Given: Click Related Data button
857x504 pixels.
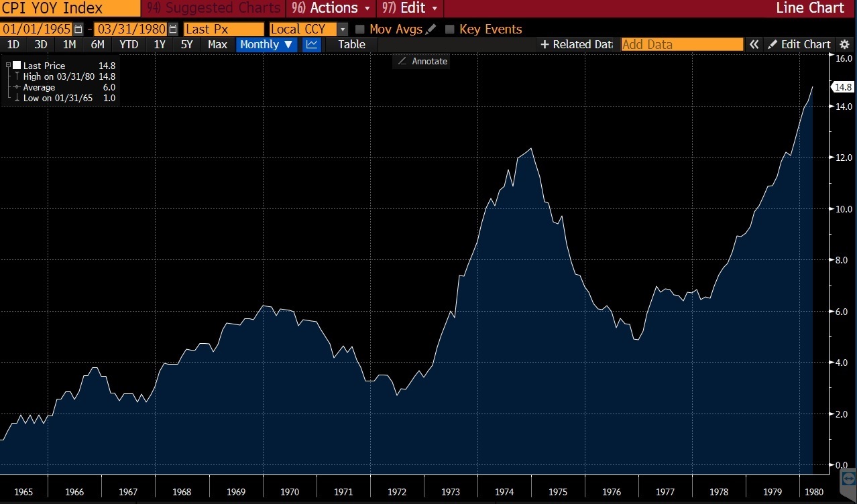Looking at the screenshot, I should click(x=576, y=44).
